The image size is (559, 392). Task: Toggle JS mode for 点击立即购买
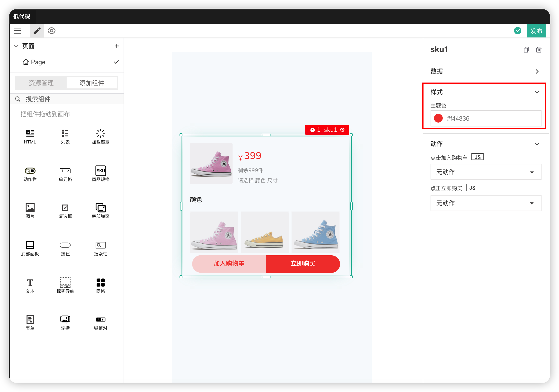tap(472, 188)
